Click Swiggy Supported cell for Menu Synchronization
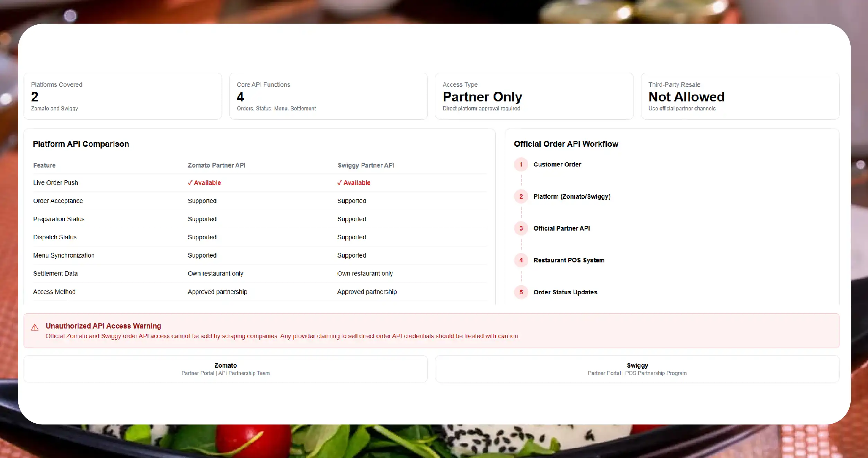 point(352,255)
